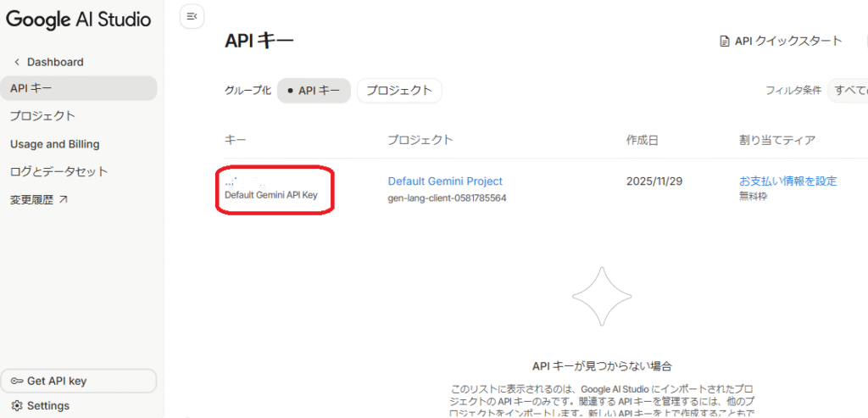Go to プロジェクト in the sidebar
Image resolution: width=868 pixels, height=418 pixels.
coord(42,116)
